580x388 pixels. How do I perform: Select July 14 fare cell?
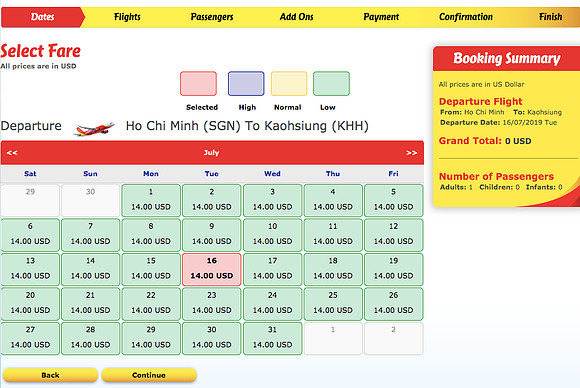click(91, 269)
